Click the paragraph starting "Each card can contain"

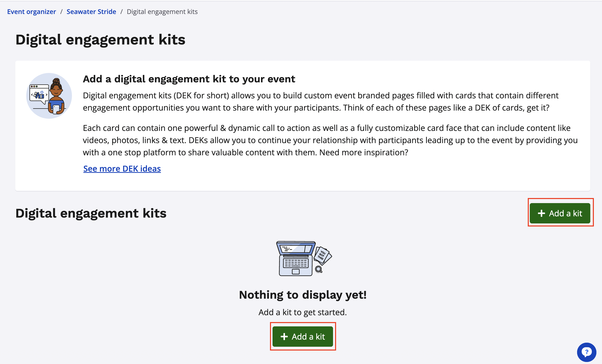(x=330, y=140)
